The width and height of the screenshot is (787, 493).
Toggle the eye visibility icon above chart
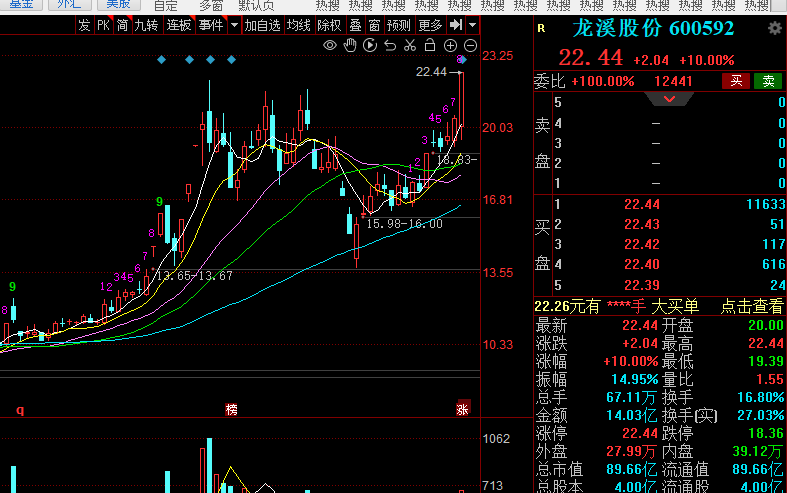pos(330,46)
